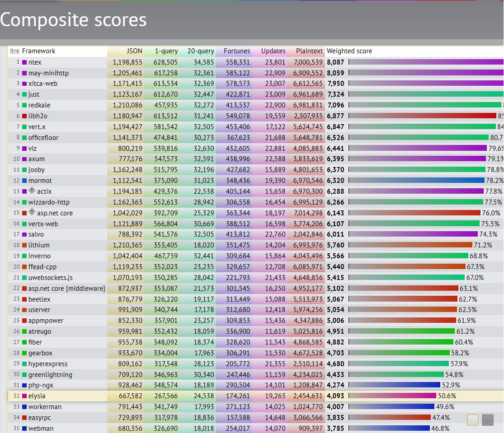Viewport: 504px width, 433px height.
Task: Open the actix framework link
Action: tap(44, 191)
